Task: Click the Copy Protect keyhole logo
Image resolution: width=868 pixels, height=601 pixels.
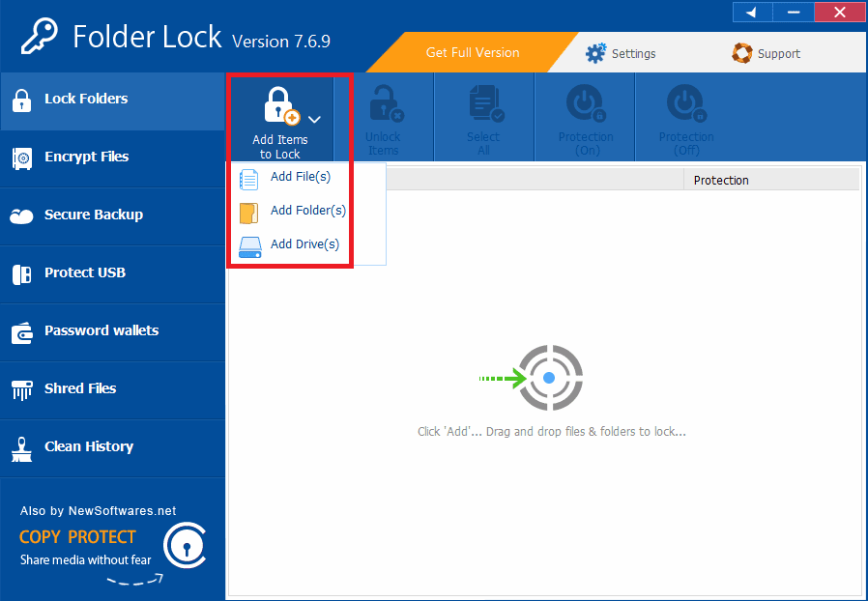Action: (186, 545)
